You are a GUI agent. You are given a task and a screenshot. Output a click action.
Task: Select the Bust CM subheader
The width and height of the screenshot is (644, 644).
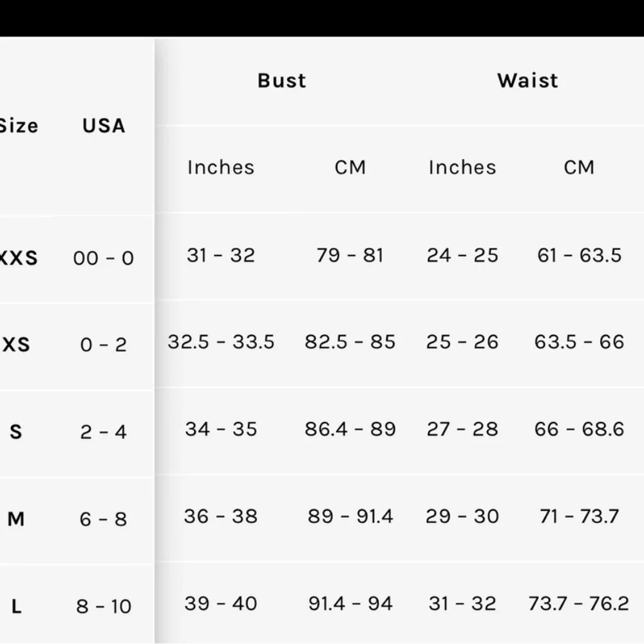tap(350, 167)
